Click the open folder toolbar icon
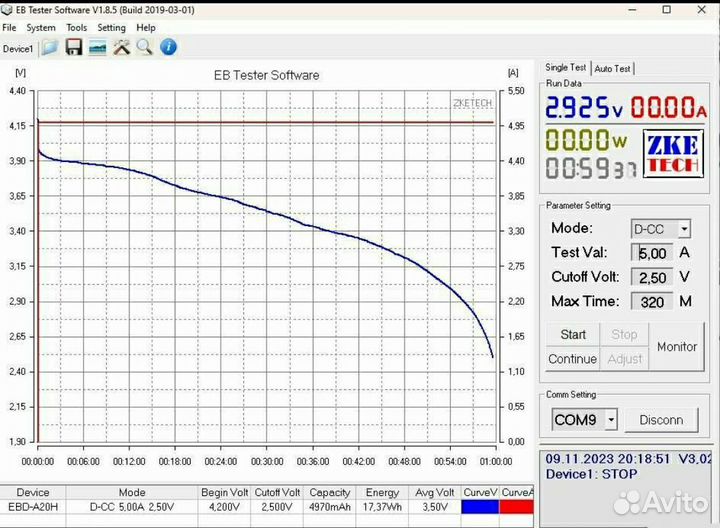The image size is (720, 528). (50, 47)
